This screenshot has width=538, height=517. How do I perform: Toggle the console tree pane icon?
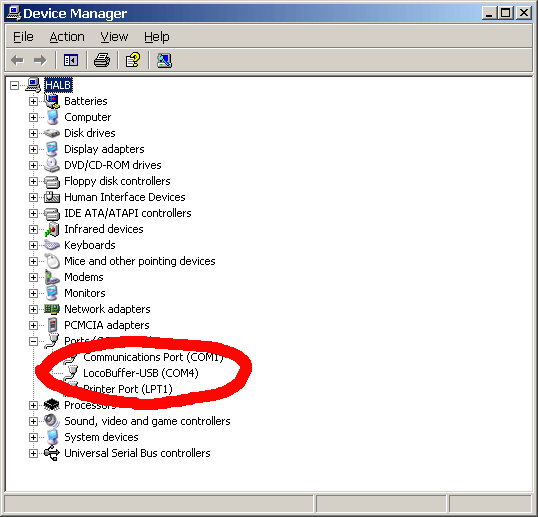click(71, 60)
